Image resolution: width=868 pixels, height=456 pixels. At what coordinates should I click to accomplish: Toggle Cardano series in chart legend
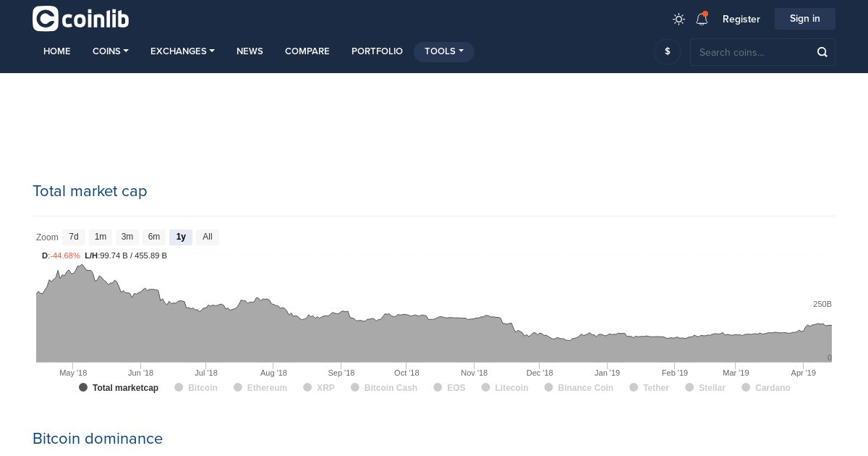click(766, 388)
